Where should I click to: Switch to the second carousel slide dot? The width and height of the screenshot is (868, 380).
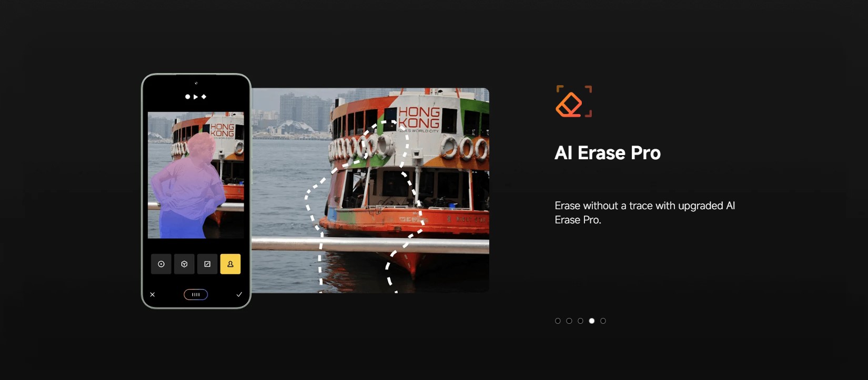(x=569, y=321)
